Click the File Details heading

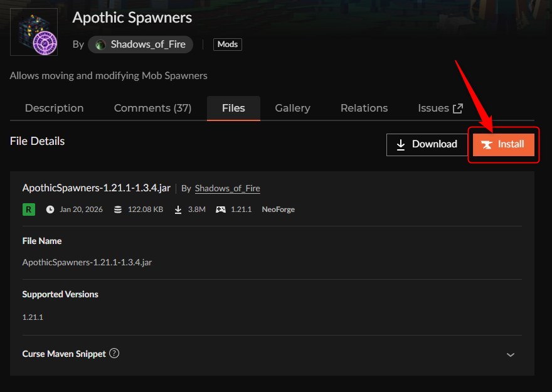click(37, 141)
